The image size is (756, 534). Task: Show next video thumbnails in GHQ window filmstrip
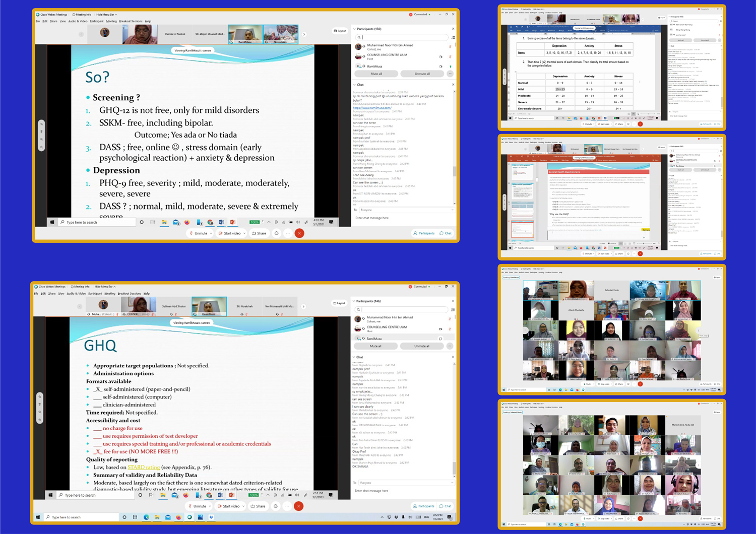click(303, 306)
